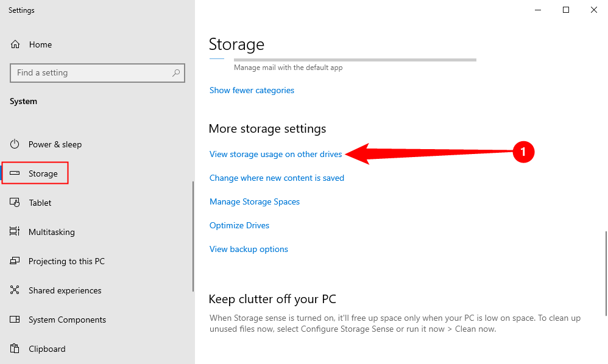Open View storage usage on other drives
This screenshot has height=364, width=608.
[275, 154]
